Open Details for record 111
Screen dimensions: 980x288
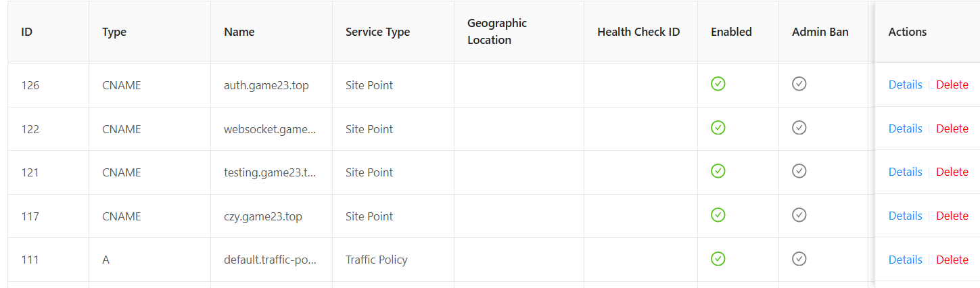point(905,260)
